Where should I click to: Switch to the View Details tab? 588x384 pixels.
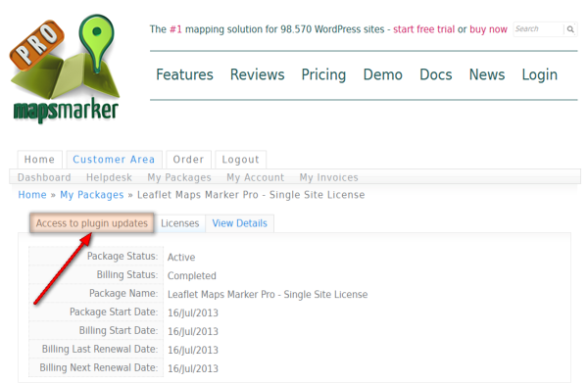[240, 223]
